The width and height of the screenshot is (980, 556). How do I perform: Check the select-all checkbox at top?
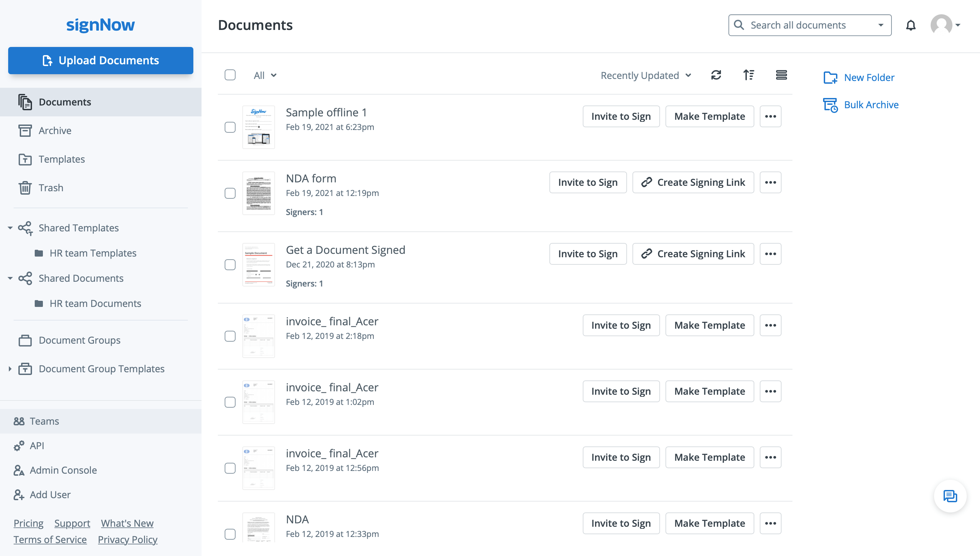tap(230, 75)
